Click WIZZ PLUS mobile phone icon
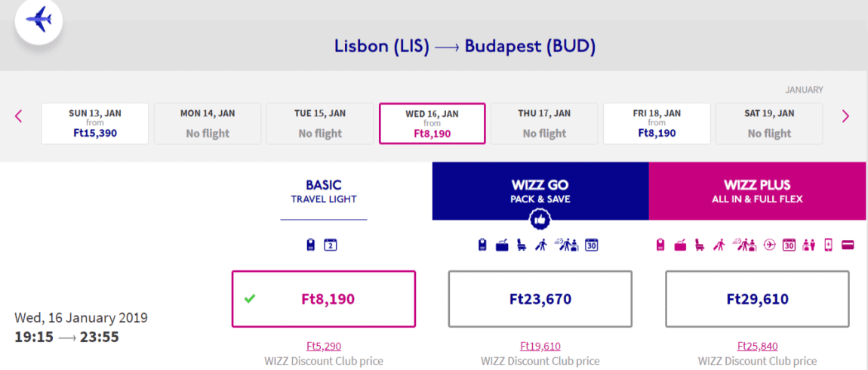This screenshot has width=868, height=370. click(829, 245)
